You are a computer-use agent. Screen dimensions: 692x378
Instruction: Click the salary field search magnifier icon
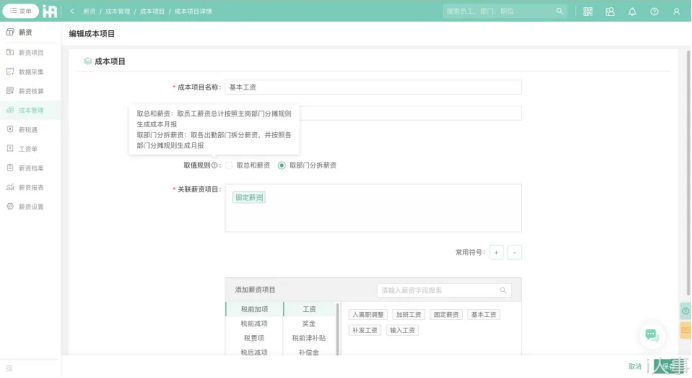[503, 290]
